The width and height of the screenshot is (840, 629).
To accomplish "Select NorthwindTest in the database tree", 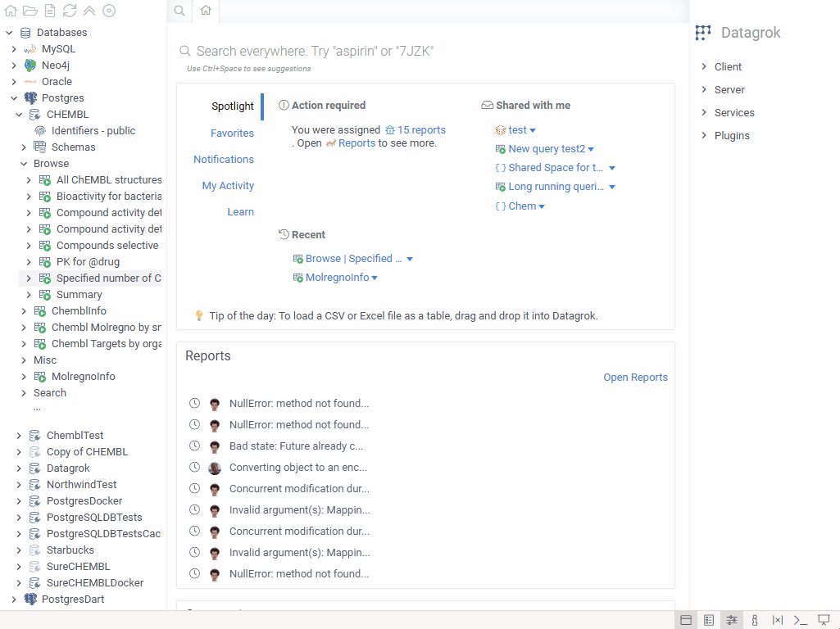I will click(x=81, y=485).
